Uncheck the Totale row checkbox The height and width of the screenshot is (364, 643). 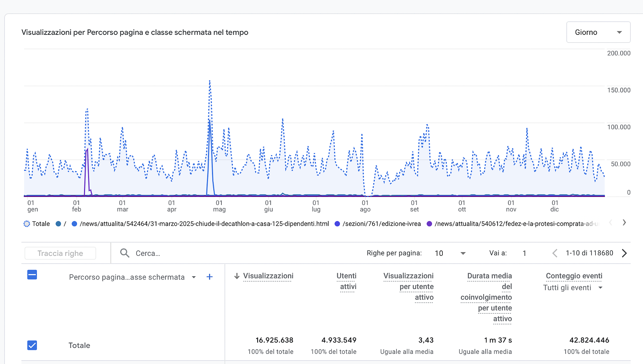pyautogui.click(x=32, y=345)
